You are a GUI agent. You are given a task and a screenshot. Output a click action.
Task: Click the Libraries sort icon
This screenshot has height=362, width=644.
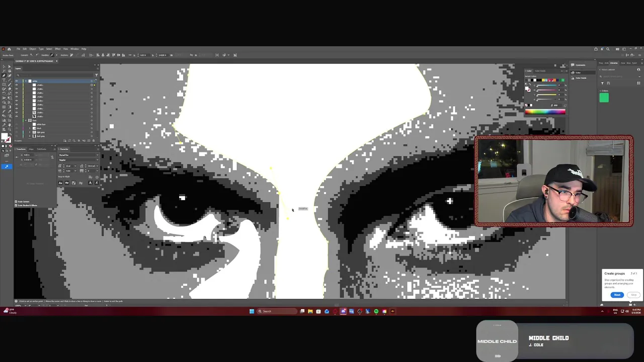[x=608, y=83]
